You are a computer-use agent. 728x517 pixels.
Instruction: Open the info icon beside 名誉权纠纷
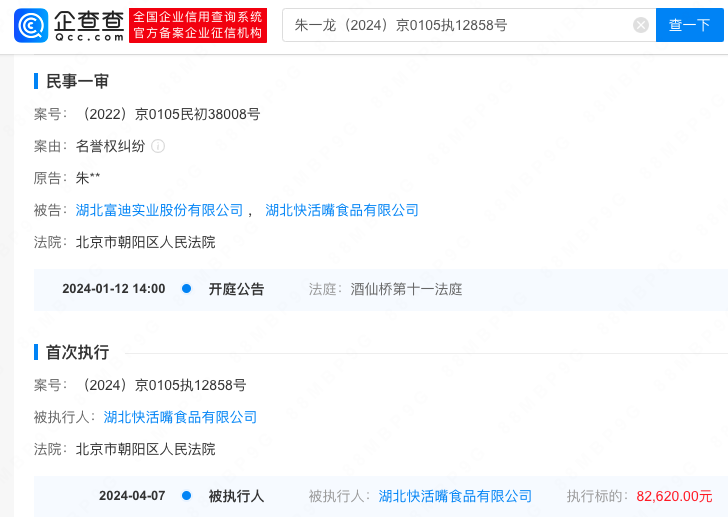point(158,147)
